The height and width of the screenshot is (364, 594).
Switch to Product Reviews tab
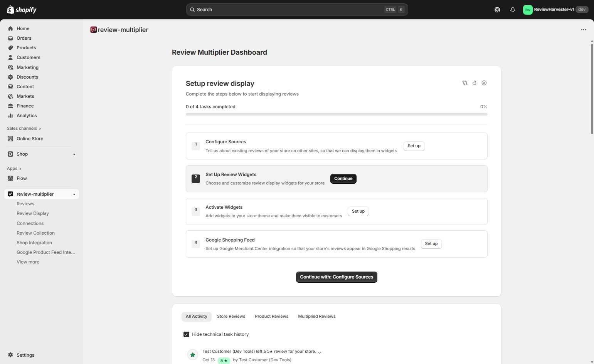tap(271, 317)
